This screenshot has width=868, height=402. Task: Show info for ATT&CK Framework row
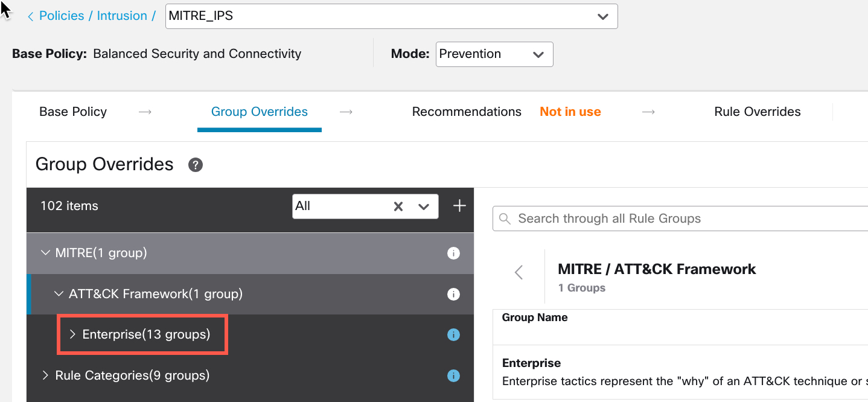(x=453, y=295)
